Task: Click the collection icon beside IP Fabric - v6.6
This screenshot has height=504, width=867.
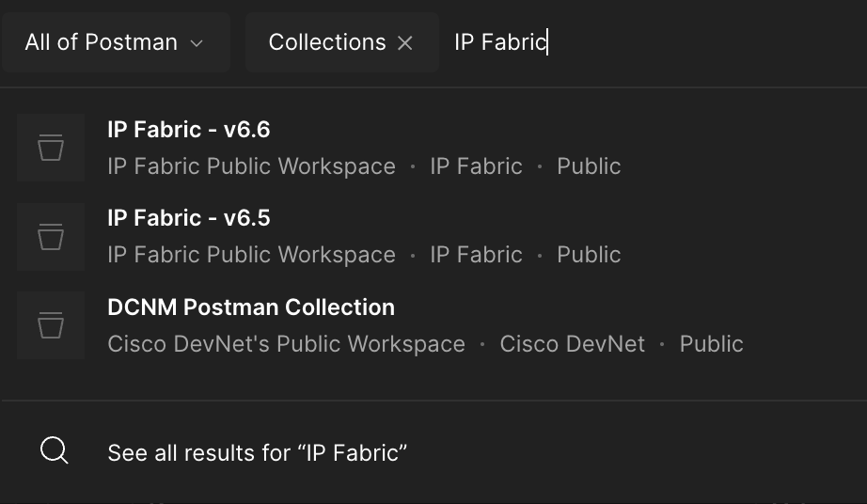Action: (51, 148)
